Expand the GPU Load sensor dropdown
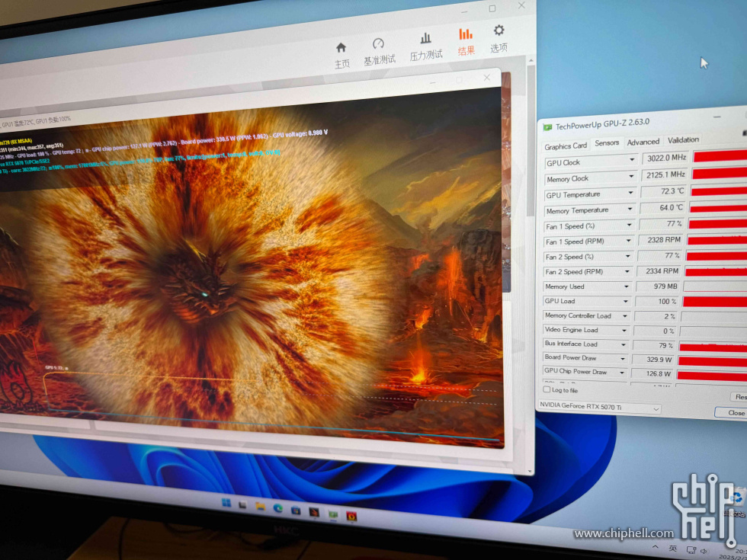The image size is (747, 560). point(626,302)
